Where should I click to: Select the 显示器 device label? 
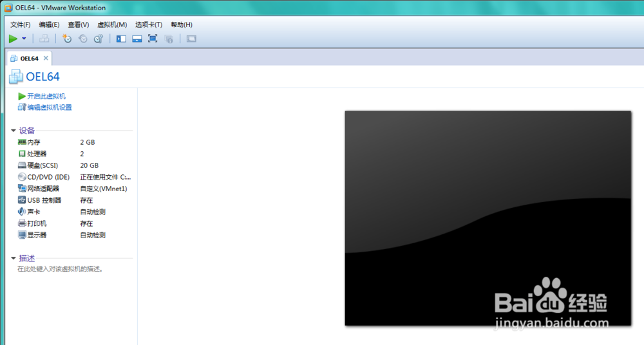37,235
